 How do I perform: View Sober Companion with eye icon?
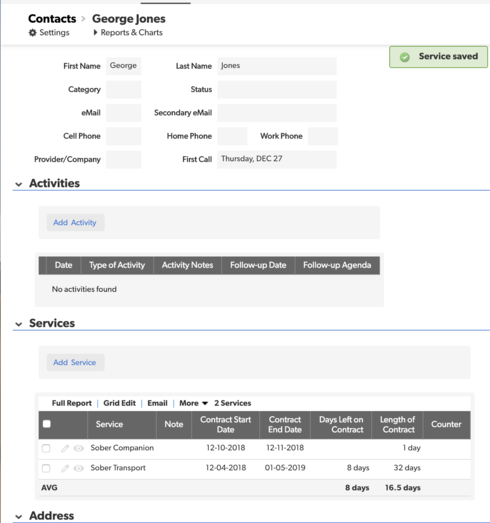pyautogui.click(x=79, y=448)
